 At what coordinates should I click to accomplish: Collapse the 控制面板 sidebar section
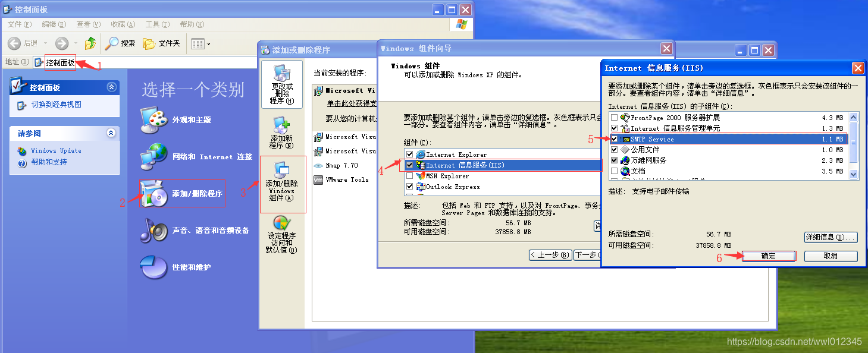[x=111, y=87]
